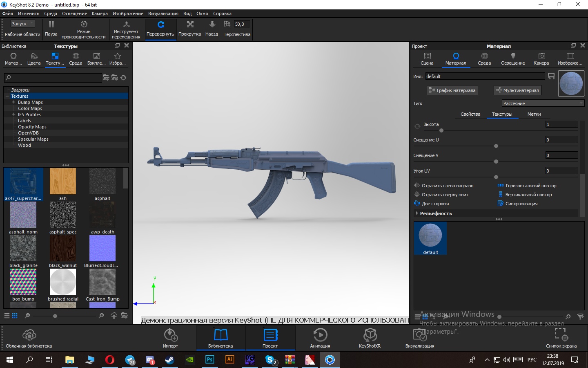Toggle the Библиотека panel button

pyautogui.click(x=220, y=338)
